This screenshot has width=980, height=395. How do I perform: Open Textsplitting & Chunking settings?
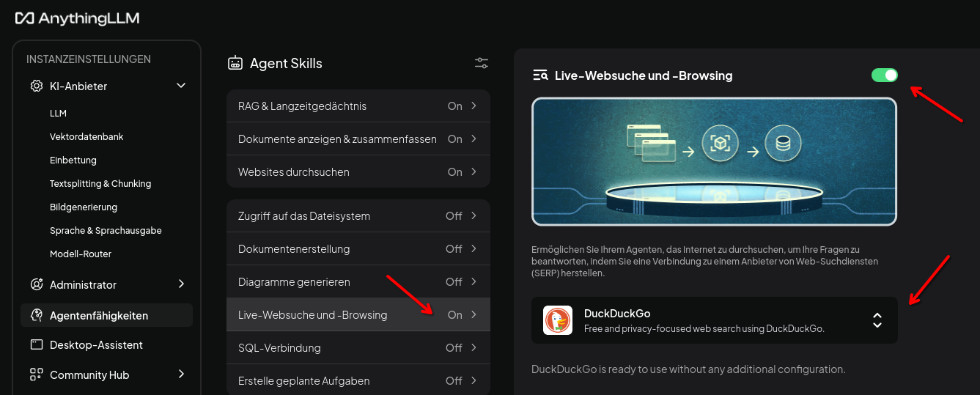tap(100, 184)
